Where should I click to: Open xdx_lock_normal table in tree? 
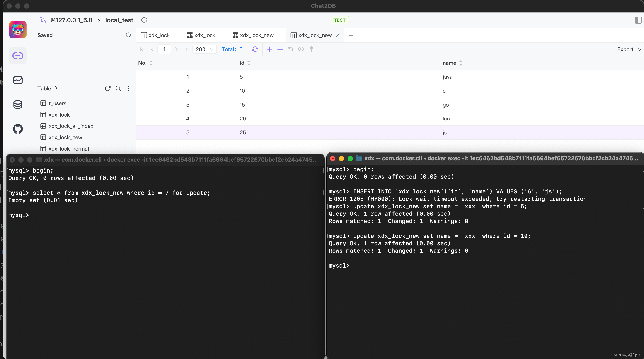tap(68, 149)
